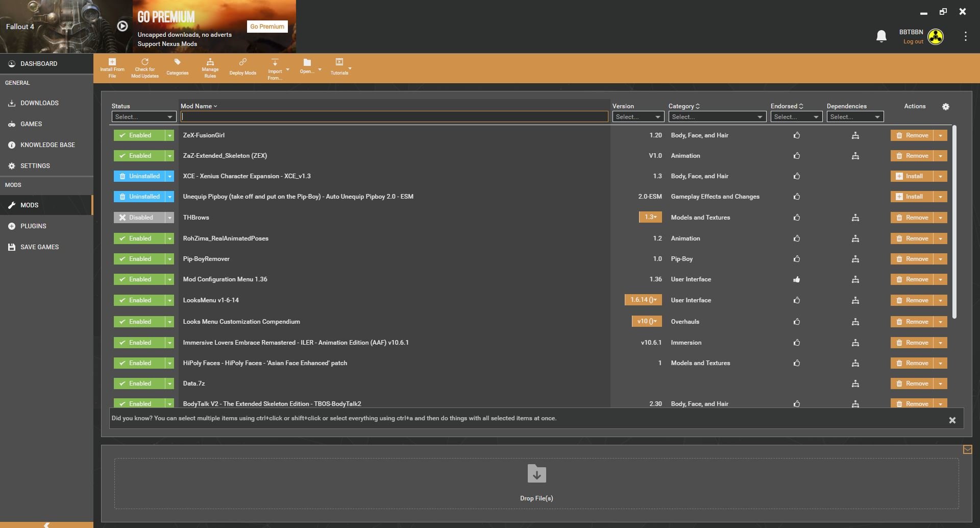Open the three-dot menu at top right
The width and height of the screenshot is (980, 528).
965,36
